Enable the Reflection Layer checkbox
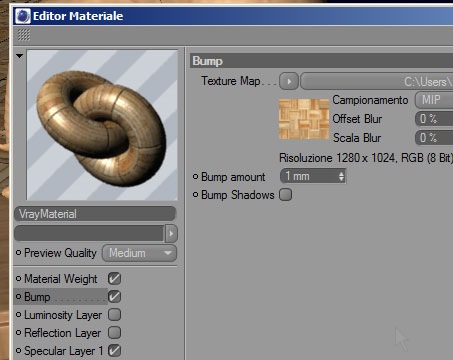The image size is (453, 360). coord(114,333)
